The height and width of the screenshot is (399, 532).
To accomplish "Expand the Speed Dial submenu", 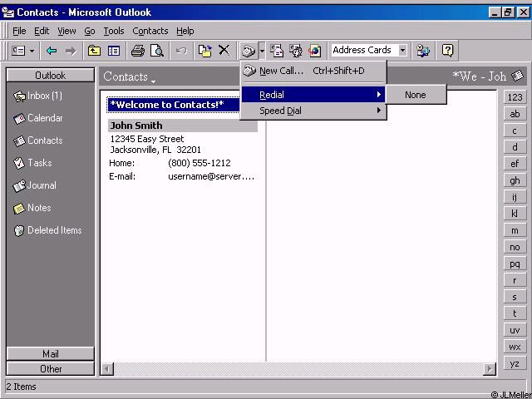I will (x=313, y=111).
